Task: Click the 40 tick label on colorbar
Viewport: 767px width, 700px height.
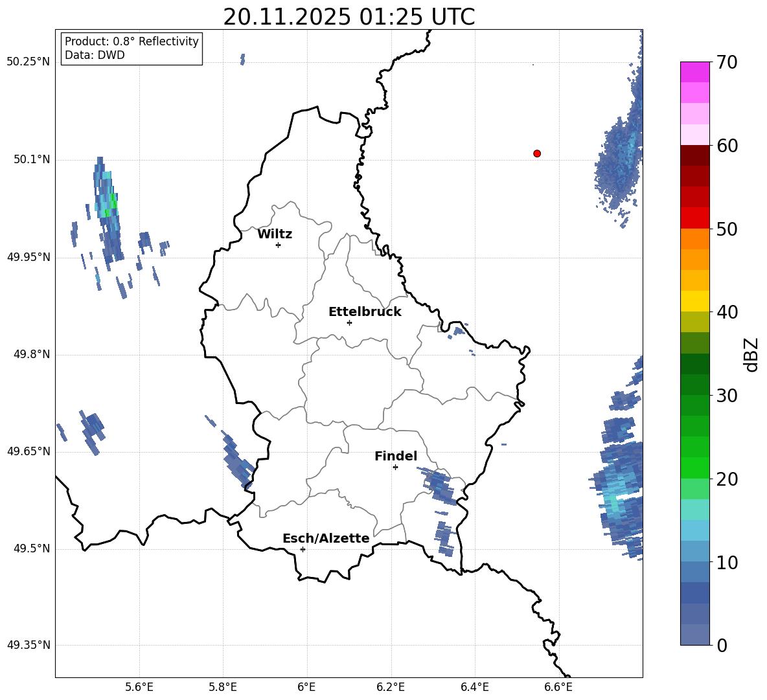Action: [x=727, y=312]
